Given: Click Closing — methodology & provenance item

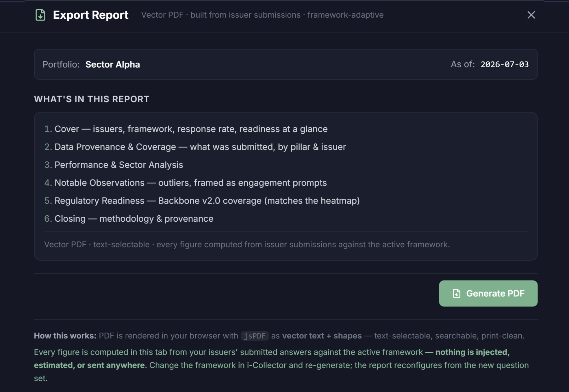Looking at the screenshot, I should (x=129, y=219).
